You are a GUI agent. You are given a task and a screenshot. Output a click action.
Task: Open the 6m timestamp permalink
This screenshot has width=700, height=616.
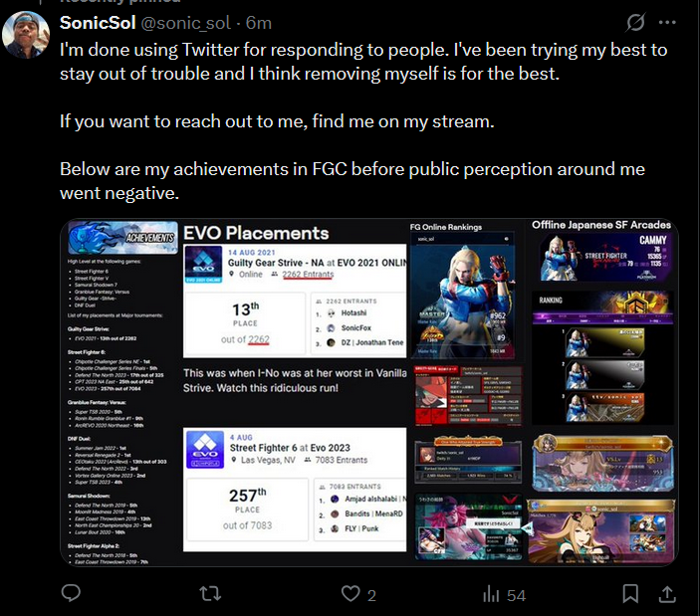point(259,23)
